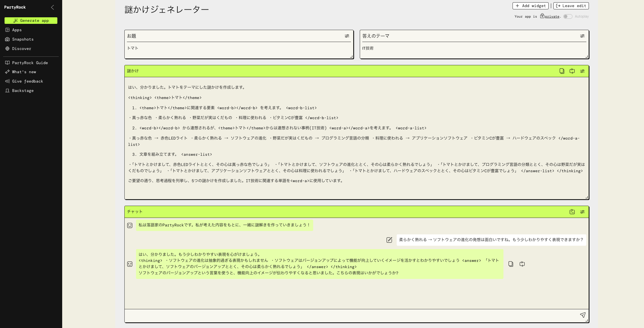This screenshot has height=328, width=644.
Task: Open the Apps page
Action: tap(17, 30)
